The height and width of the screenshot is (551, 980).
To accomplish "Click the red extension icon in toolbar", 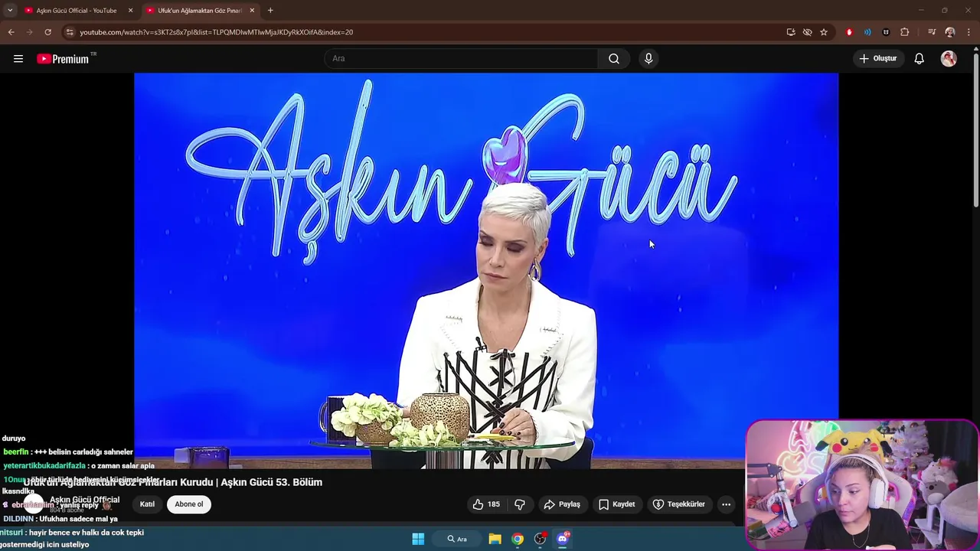I will tap(849, 32).
